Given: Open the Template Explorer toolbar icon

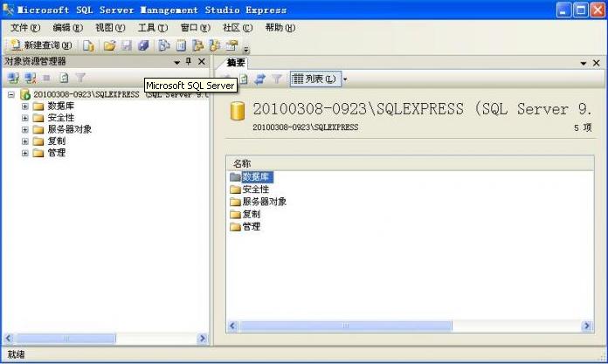Looking at the screenshot, I should click(214, 45).
